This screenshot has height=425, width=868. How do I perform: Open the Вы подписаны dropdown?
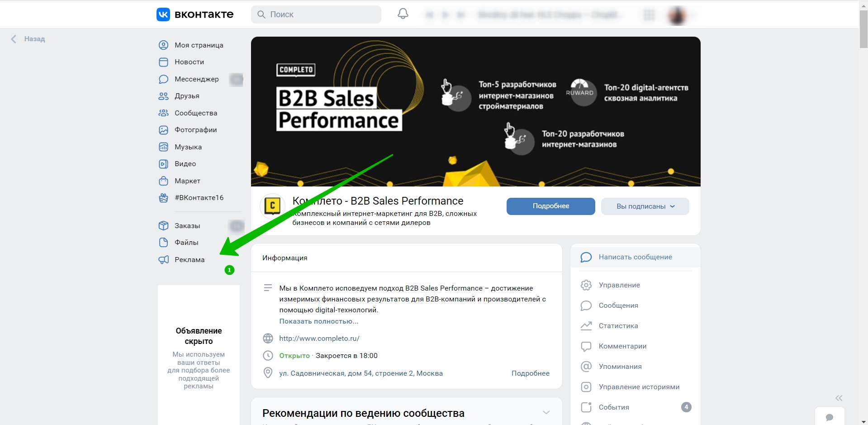645,206
